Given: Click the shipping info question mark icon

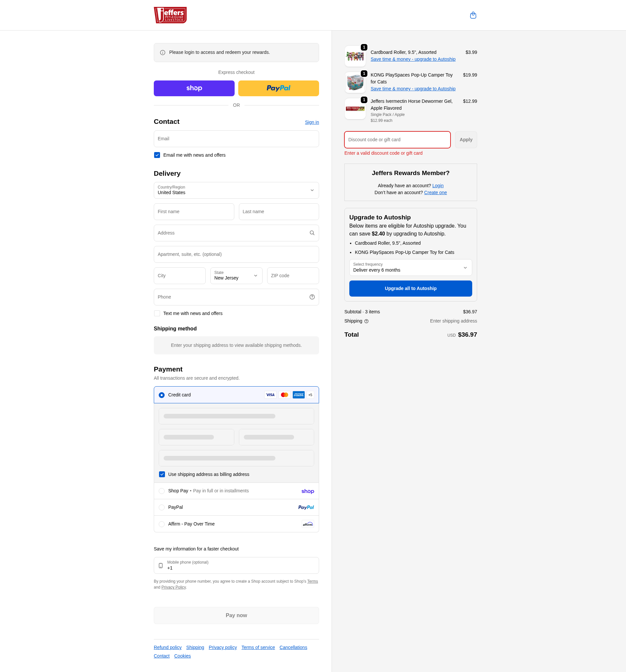Looking at the screenshot, I should coord(366,321).
